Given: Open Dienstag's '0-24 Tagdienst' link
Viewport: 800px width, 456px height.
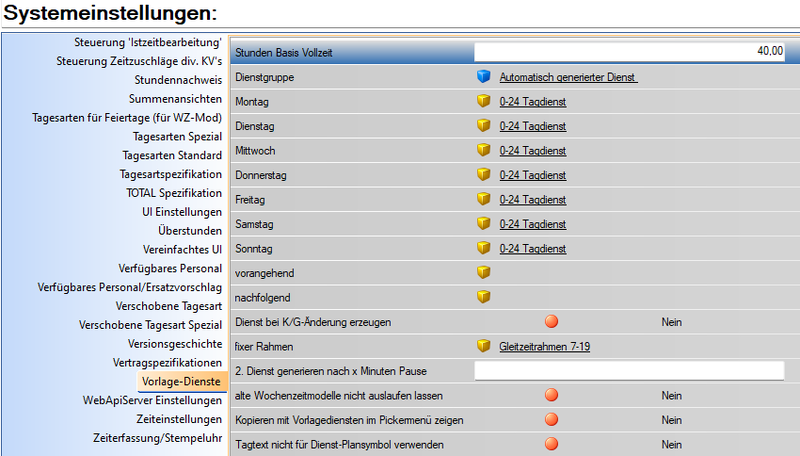Looking at the screenshot, I should pos(533,126).
